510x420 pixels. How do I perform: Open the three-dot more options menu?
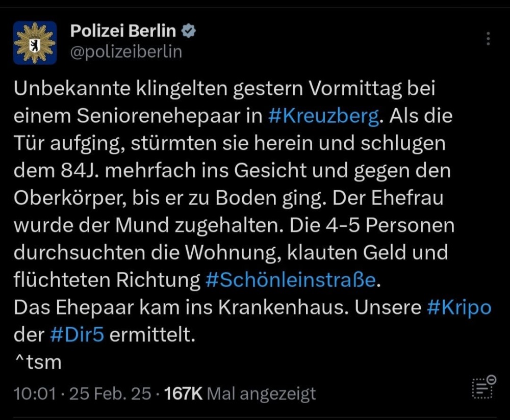tap(488, 39)
